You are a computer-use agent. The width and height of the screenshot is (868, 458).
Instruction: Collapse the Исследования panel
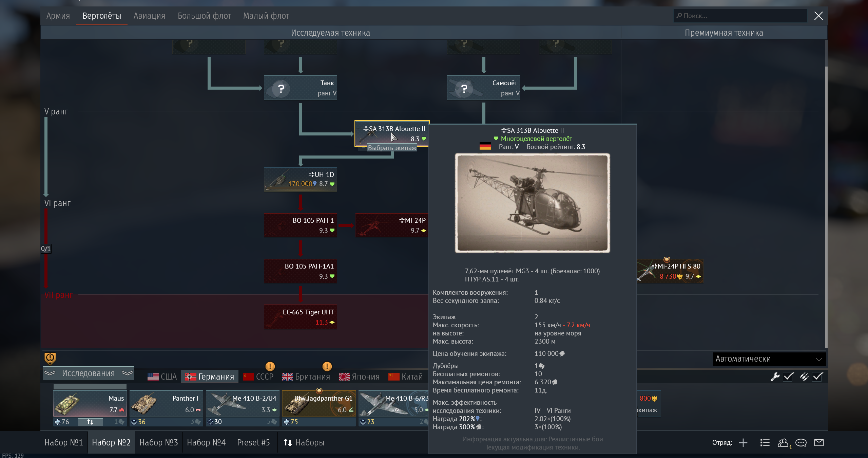(89, 373)
